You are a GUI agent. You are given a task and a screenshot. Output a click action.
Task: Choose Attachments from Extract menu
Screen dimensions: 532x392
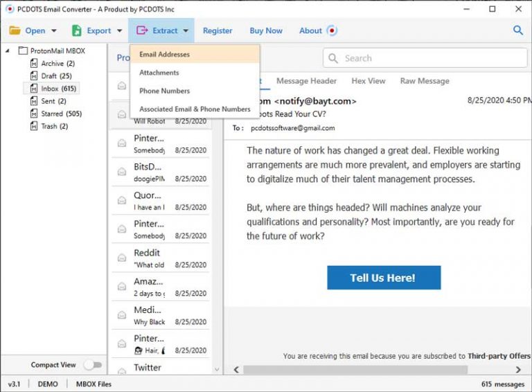click(195, 73)
